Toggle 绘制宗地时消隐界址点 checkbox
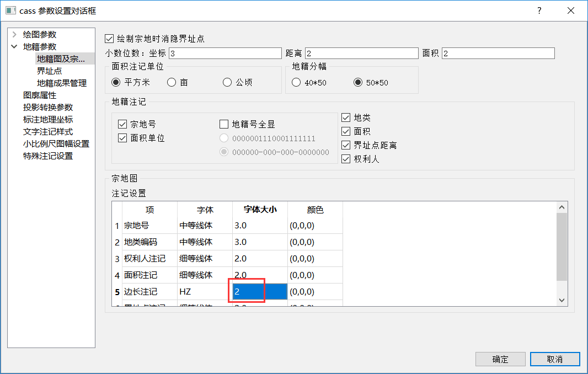588x374 pixels. click(x=109, y=39)
